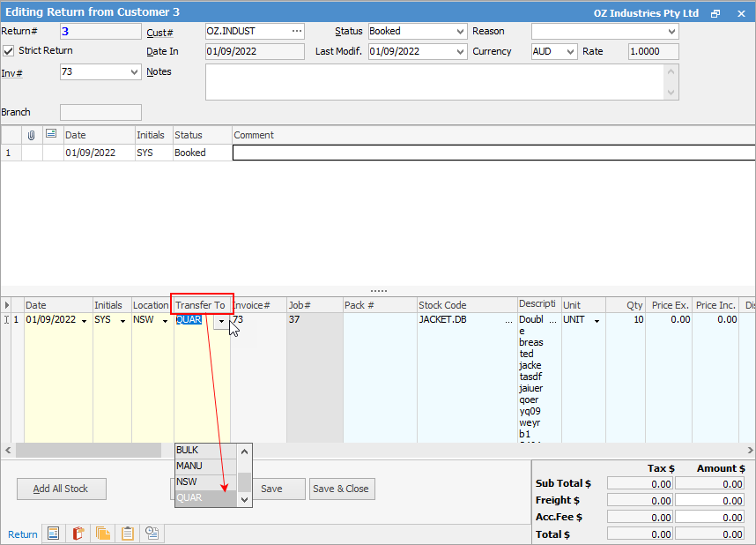756x545 pixels.
Task: Click the paperclip attachment column icon
Action: 32,135
